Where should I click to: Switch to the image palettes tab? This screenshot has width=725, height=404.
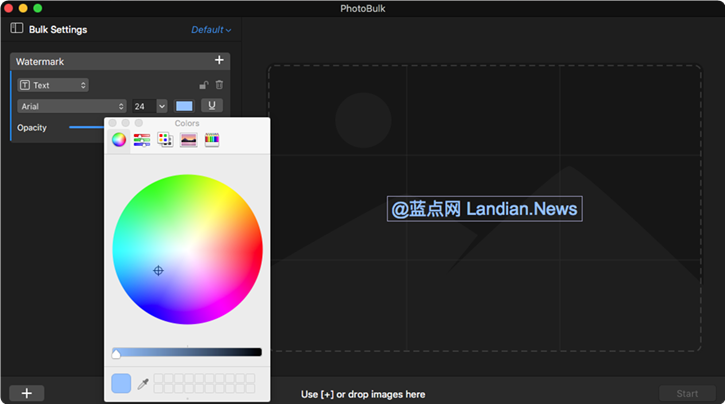click(188, 140)
